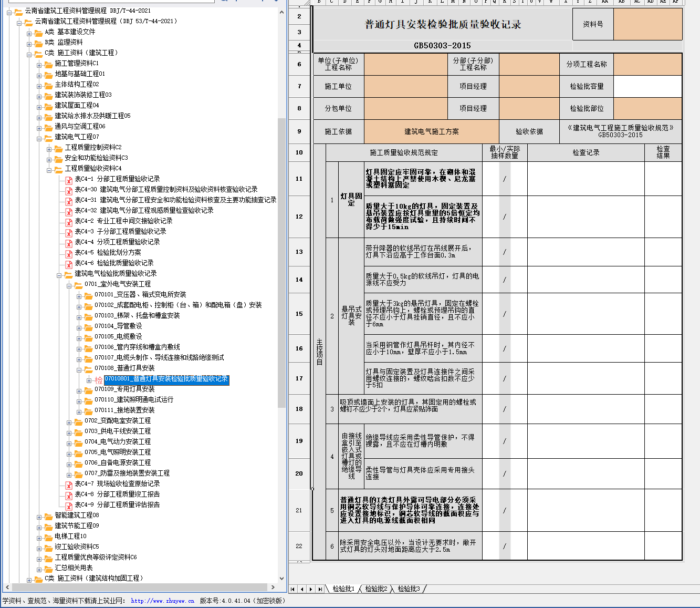The width and height of the screenshot is (700, 608).
Task: Collapse the 0701_室外电气安装工程 node
Action: coord(69,285)
